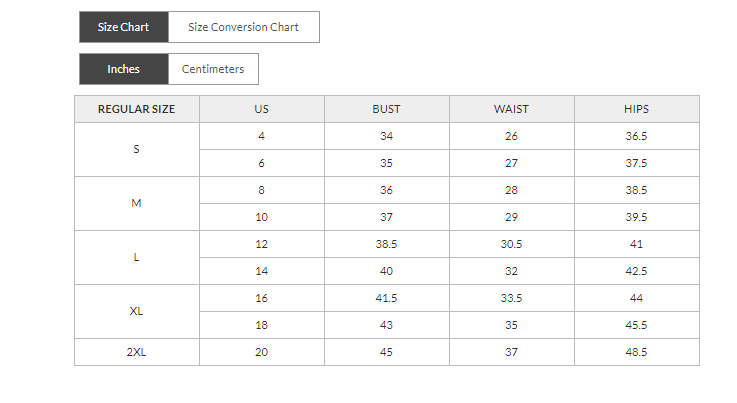This screenshot has height=403, width=737.
Task: Click US size 4 cell
Action: coord(262,136)
